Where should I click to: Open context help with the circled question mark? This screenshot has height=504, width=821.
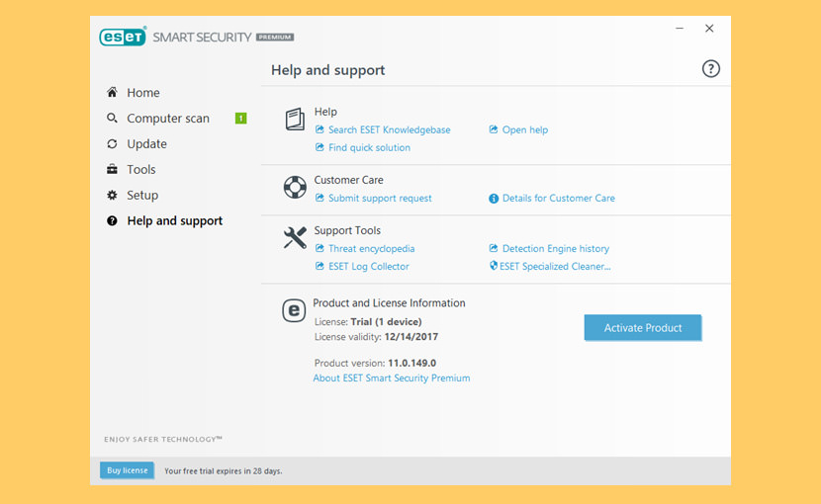(710, 68)
